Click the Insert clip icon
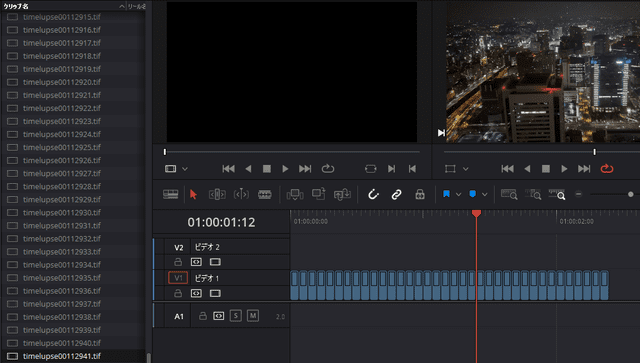This screenshot has width=640, height=363. 295,194
